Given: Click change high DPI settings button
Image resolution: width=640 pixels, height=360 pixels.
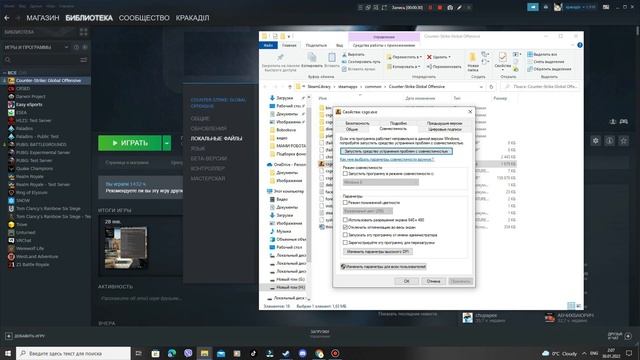Looking at the screenshot, I should [378, 252].
